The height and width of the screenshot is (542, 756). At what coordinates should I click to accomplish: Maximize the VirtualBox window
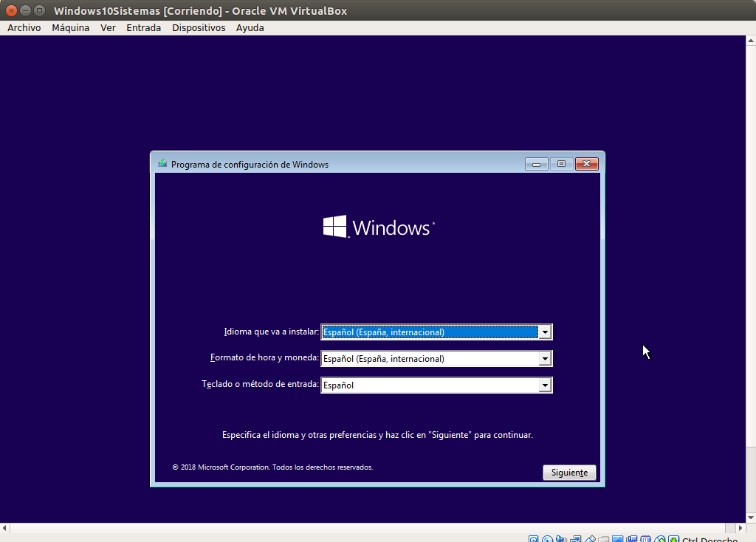[x=40, y=10]
